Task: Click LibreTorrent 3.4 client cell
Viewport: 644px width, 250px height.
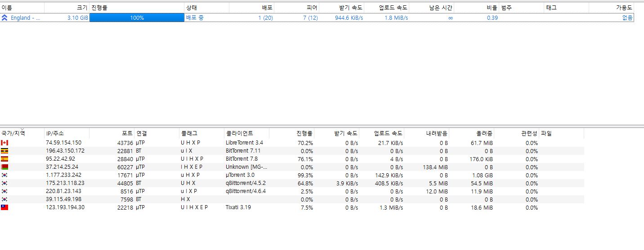Action: [244, 143]
